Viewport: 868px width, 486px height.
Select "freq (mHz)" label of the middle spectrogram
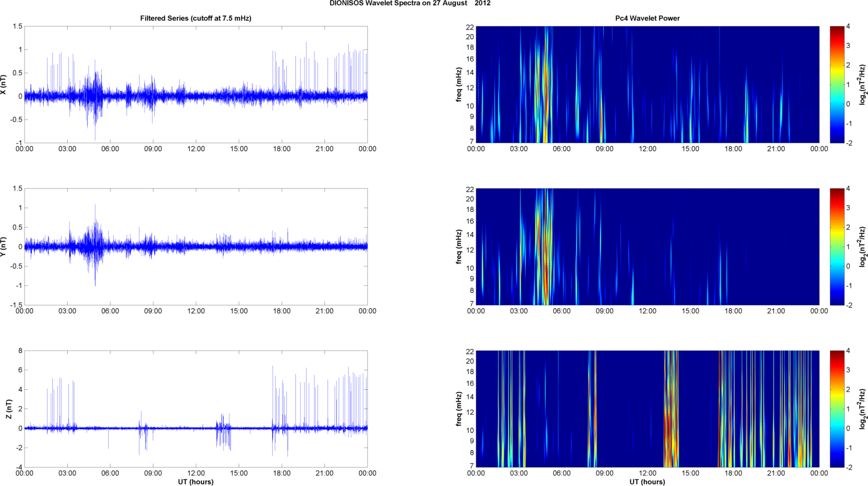point(459,246)
